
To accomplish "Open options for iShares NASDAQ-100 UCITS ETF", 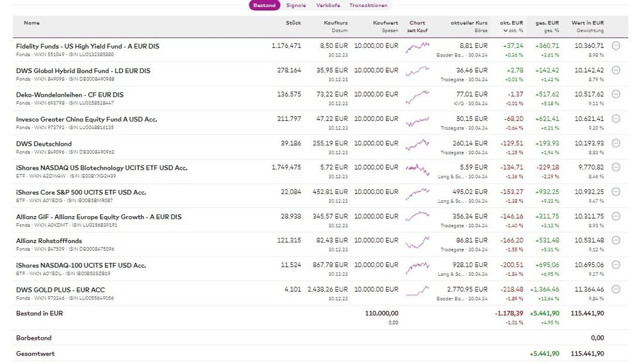I will tap(616, 265).
